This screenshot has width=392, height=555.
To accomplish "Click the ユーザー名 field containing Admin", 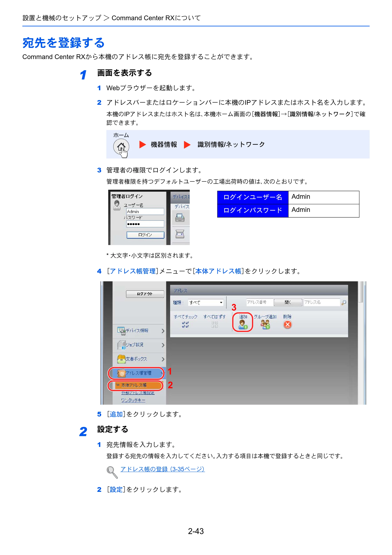I will pyautogui.click(x=145, y=211).
